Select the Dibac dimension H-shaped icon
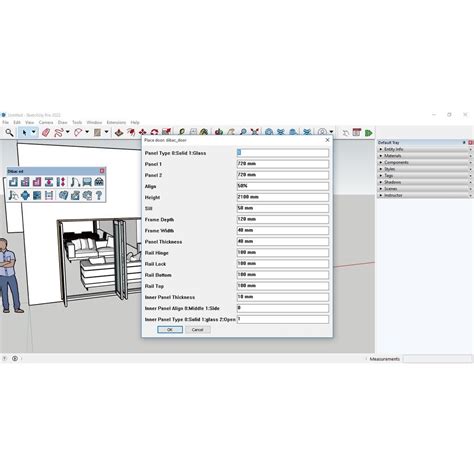This screenshot has height=474, width=474. pyautogui.click(x=49, y=195)
